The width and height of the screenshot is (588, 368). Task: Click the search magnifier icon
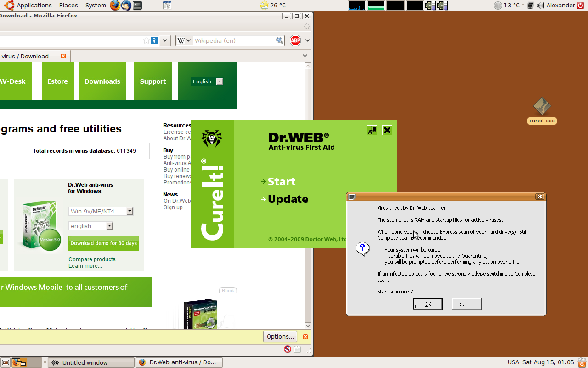click(280, 40)
